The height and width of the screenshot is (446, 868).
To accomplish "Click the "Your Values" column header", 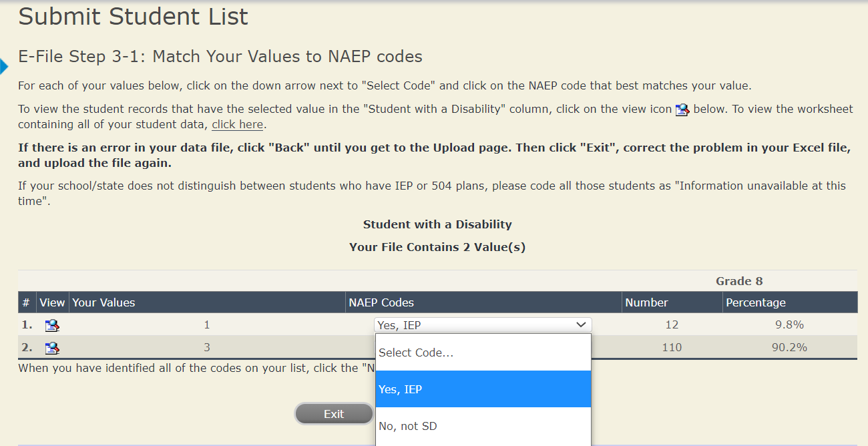I will tap(103, 302).
